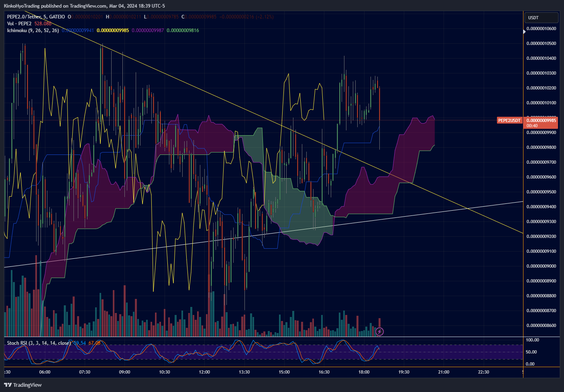564x392 pixels.
Task: Click the KinkoHyoTrading published on TradingView.com header text
Action: [x=84, y=6]
